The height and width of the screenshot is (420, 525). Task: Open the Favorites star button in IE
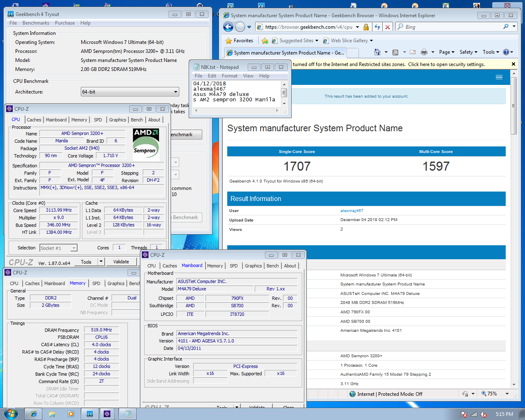(x=240, y=41)
